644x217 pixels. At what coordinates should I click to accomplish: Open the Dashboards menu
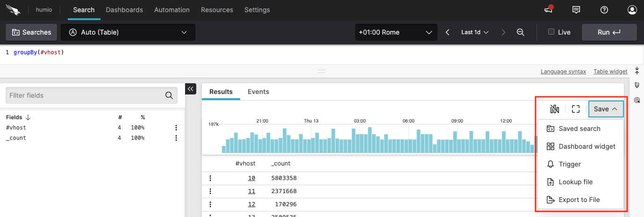(x=124, y=10)
